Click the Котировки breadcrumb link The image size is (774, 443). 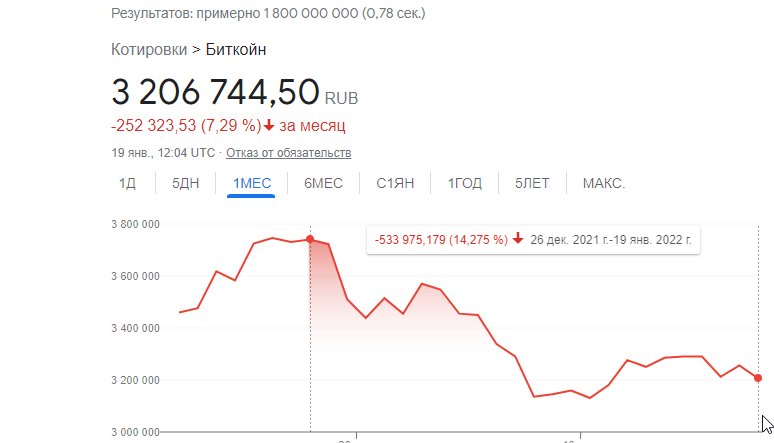(148, 50)
